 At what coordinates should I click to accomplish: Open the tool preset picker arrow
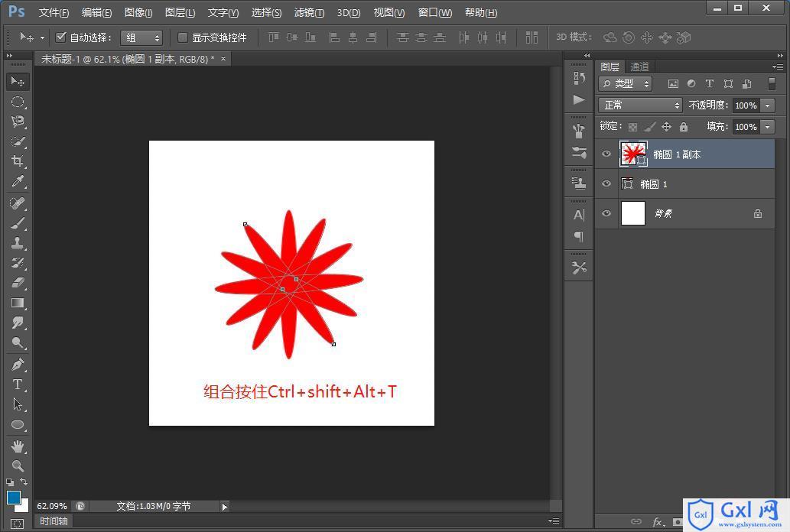[42, 37]
